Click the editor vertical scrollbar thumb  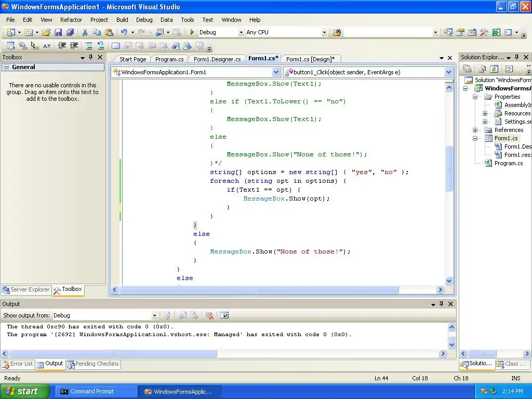(x=449, y=168)
